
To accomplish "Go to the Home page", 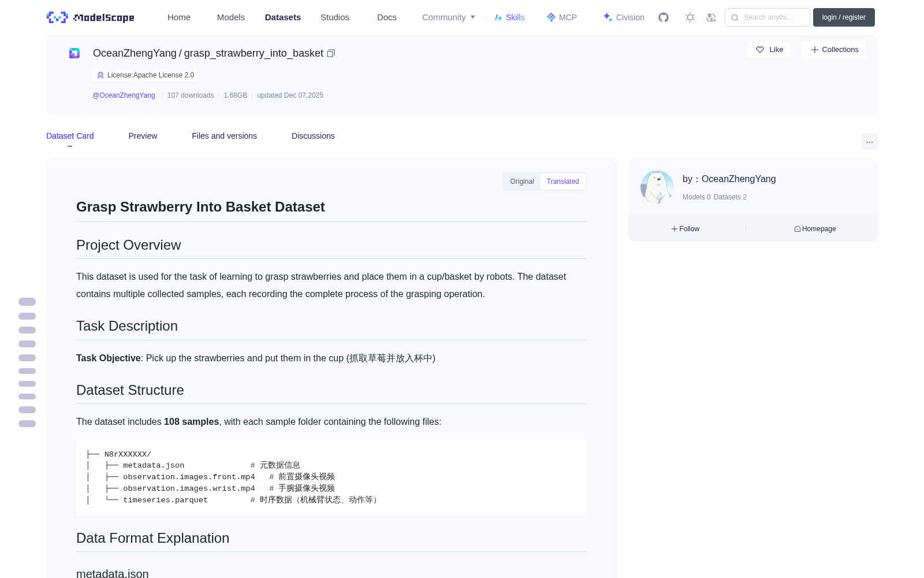I will pos(179,17).
